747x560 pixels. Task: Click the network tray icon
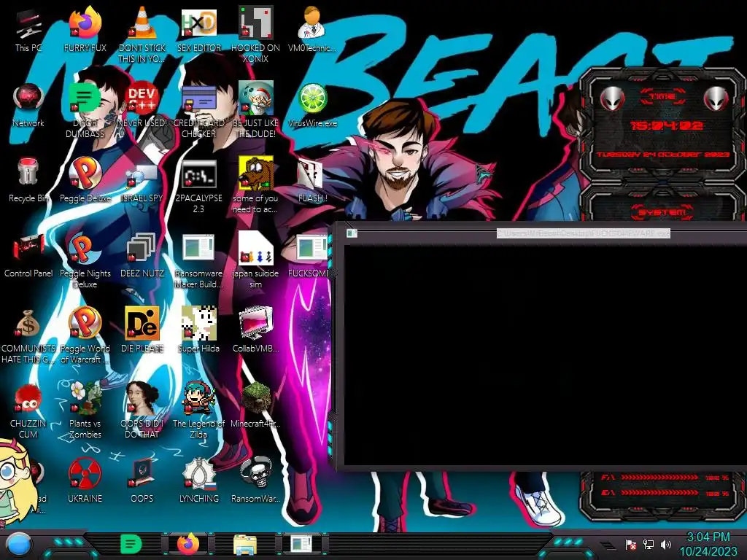tap(649, 544)
